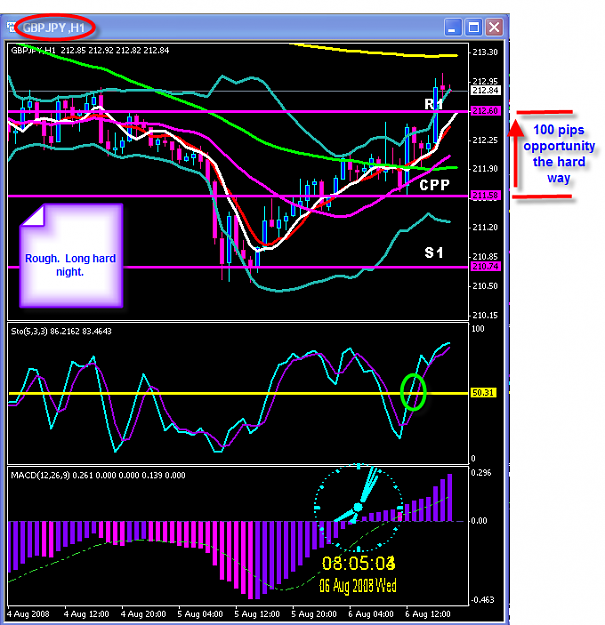
Task: Click the 6 Aug 04:00 time axis label
Action: (x=371, y=614)
